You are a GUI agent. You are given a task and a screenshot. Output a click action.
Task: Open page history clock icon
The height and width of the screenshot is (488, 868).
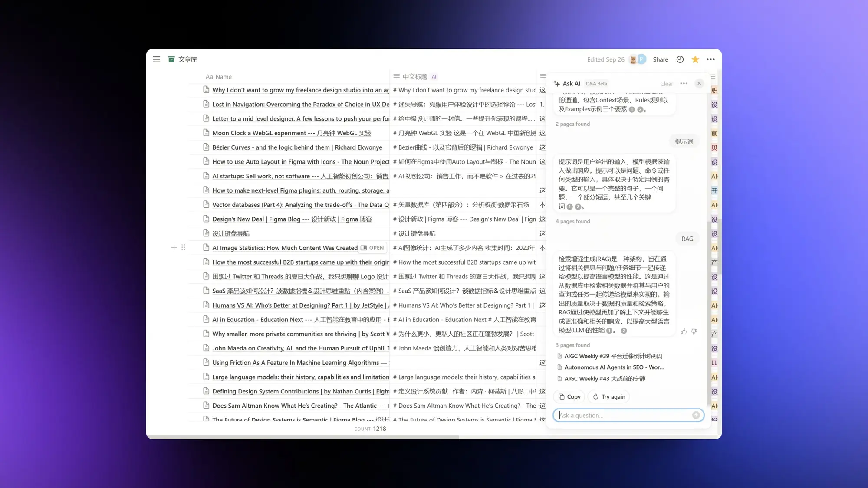pyautogui.click(x=680, y=59)
